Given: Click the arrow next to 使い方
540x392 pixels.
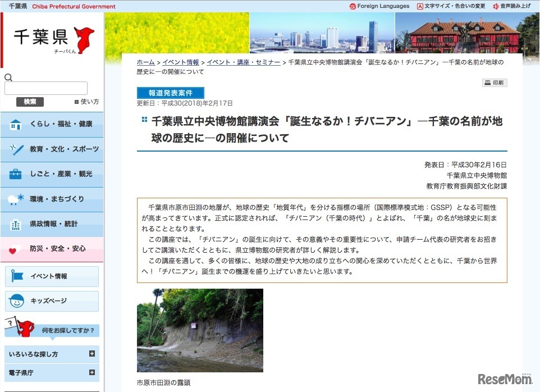Looking at the screenshot, I should pyautogui.click(x=76, y=102).
